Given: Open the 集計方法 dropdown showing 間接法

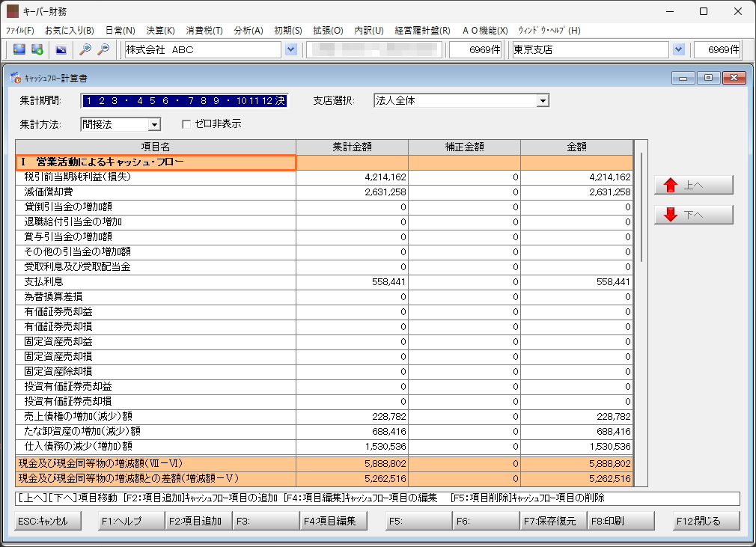Looking at the screenshot, I should tap(154, 124).
